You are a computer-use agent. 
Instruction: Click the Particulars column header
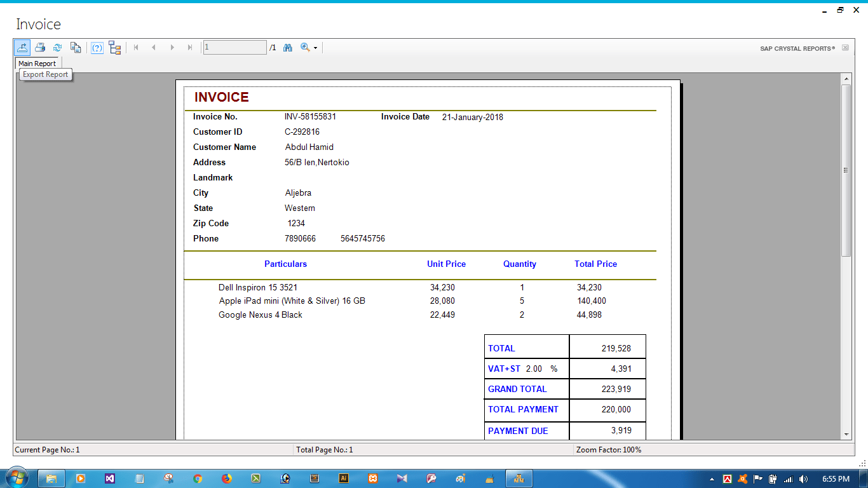point(285,264)
